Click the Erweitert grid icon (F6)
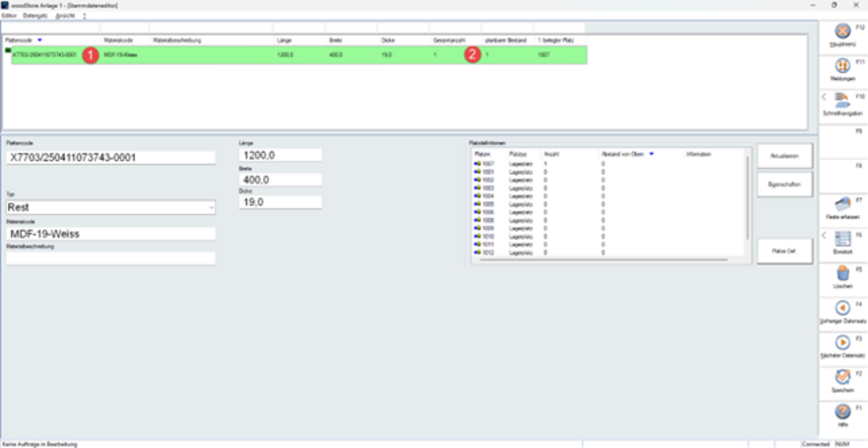 click(842, 239)
